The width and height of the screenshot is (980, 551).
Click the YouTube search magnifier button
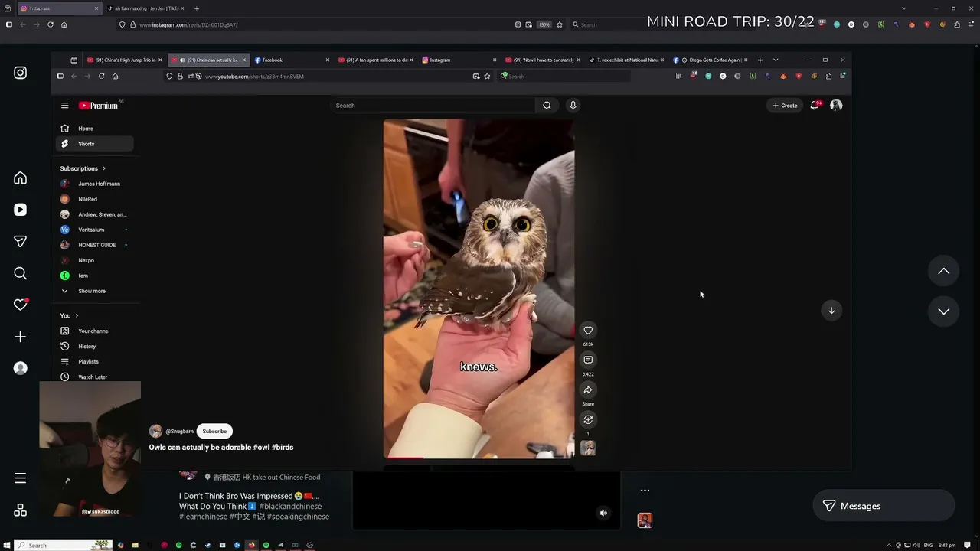coord(547,106)
